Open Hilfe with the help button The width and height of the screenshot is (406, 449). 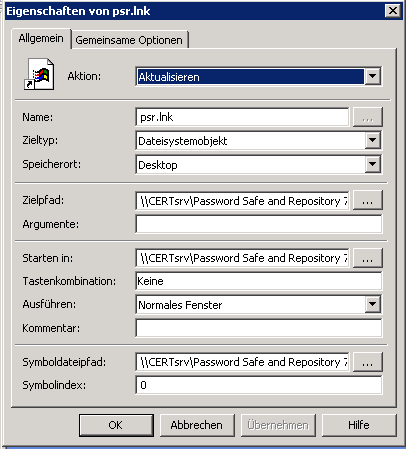359,425
